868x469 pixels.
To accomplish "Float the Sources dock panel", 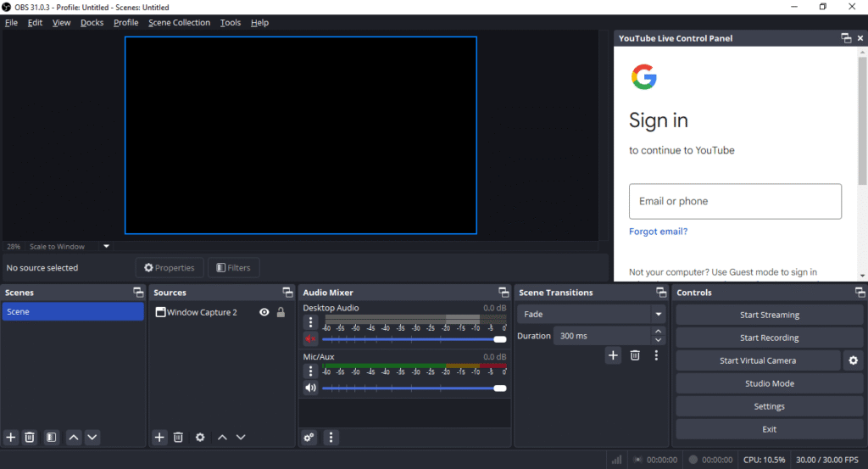I will 287,293.
